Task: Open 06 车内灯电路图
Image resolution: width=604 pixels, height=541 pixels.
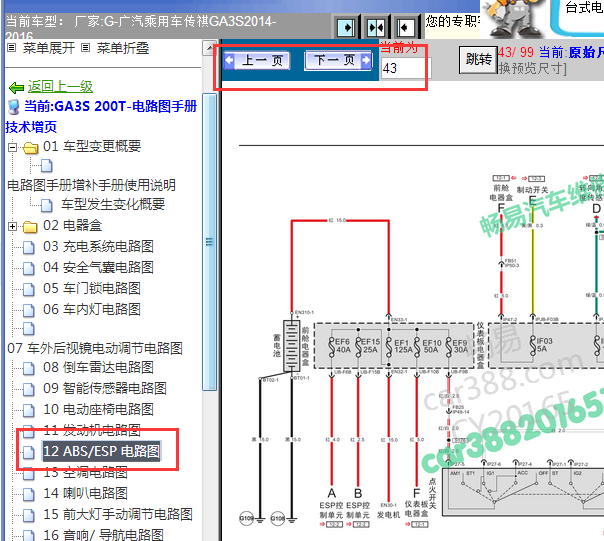Action: (92, 309)
